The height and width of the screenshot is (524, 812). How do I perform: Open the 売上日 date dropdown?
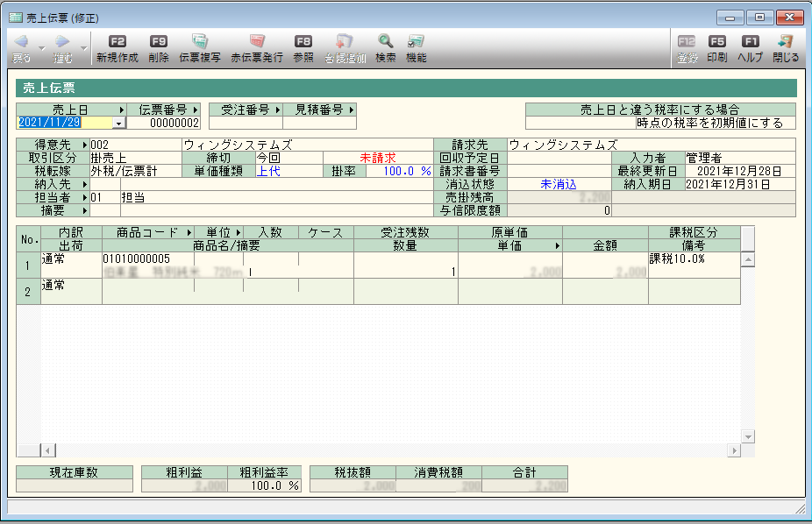[119, 123]
